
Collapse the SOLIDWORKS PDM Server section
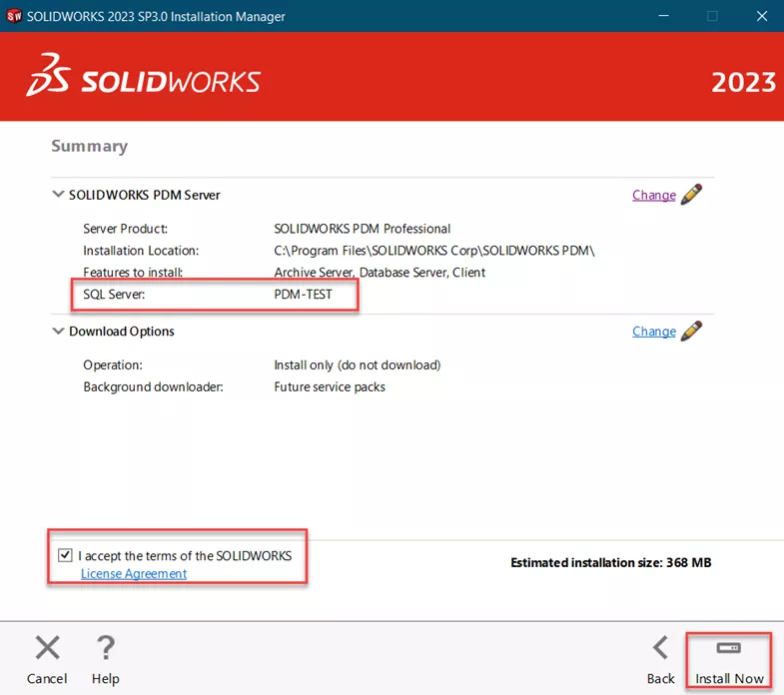[x=58, y=194]
